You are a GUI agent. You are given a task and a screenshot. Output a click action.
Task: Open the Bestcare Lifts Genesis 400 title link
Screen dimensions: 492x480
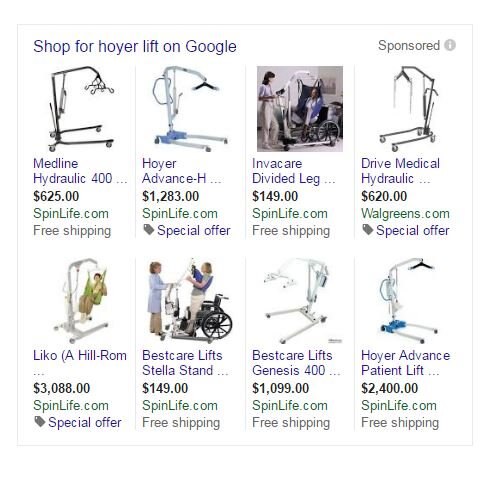click(x=296, y=363)
